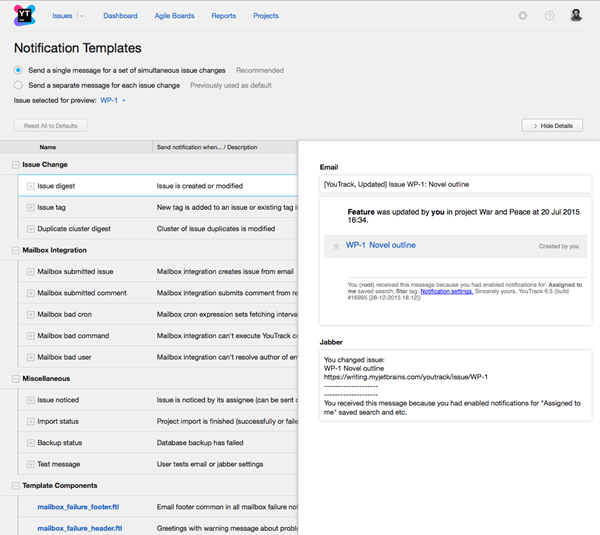This screenshot has height=535, width=600.
Task: Open the Notification settings link
Action: [x=446, y=291]
